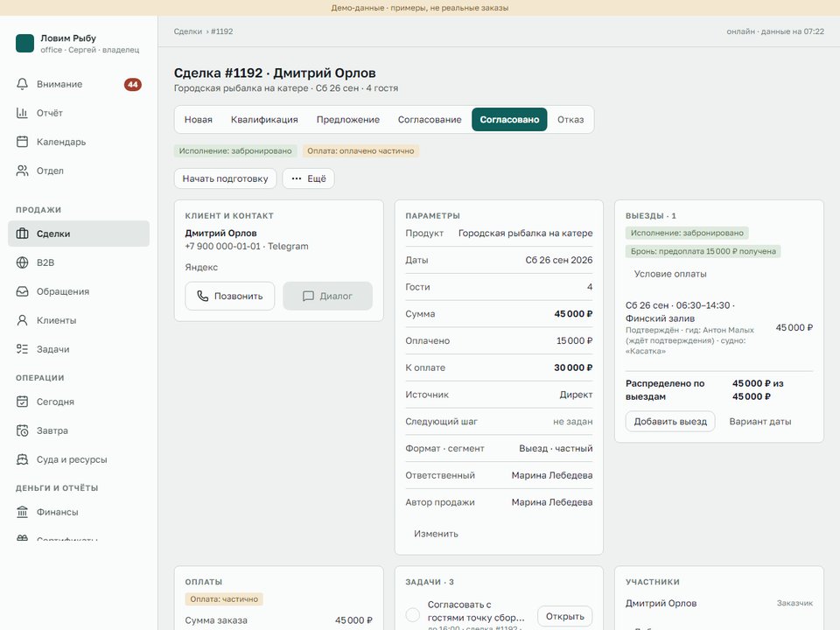
Task: Open Задачи in the sidebar
Action: click(79, 349)
